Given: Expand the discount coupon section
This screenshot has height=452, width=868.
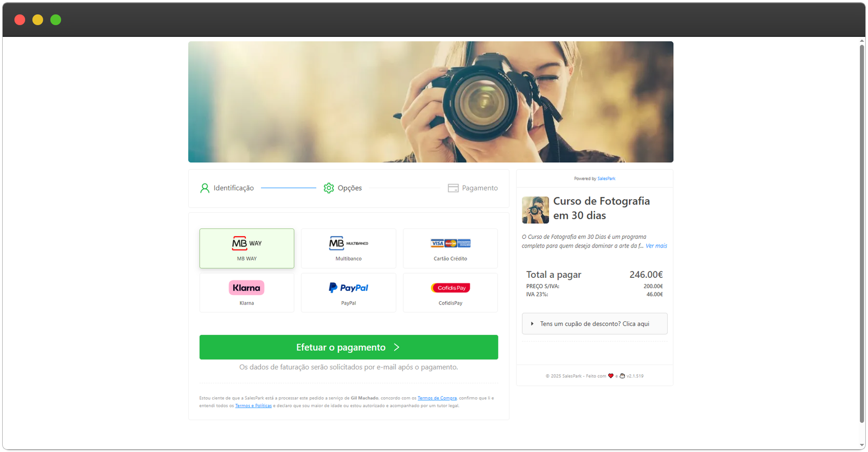Looking at the screenshot, I should click(595, 324).
